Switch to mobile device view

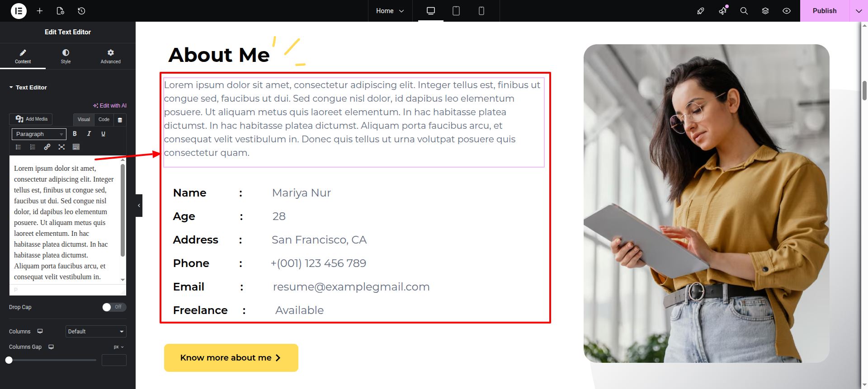coord(481,11)
